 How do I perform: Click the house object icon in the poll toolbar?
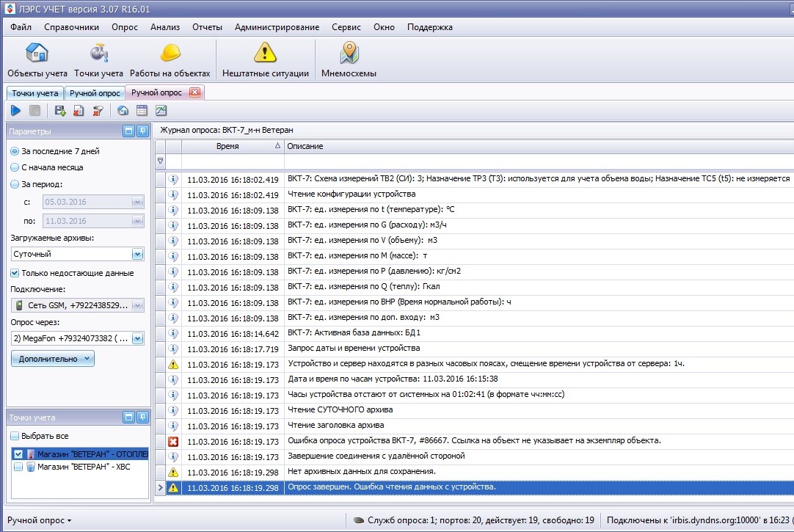point(123,110)
